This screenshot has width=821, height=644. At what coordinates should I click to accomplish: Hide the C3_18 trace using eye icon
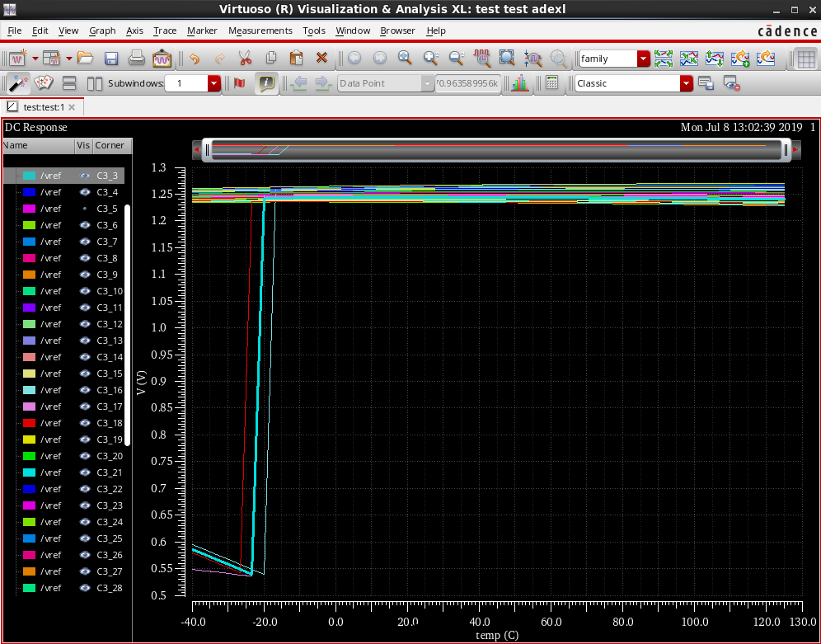click(84, 423)
